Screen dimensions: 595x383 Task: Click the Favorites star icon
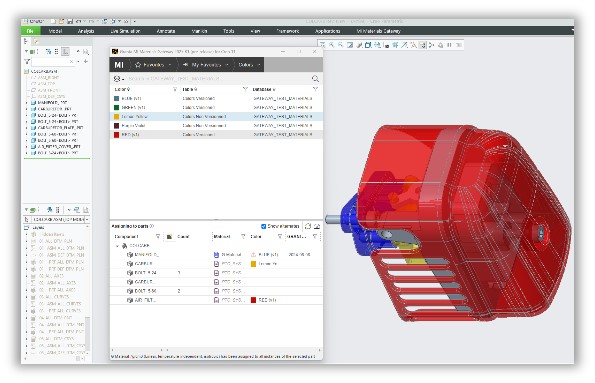(138, 65)
